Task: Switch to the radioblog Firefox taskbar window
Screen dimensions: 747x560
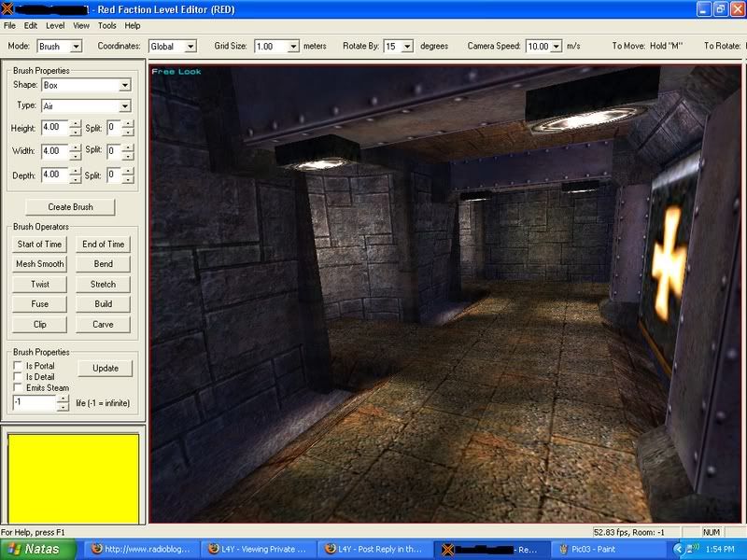Action: click(141, 549)
